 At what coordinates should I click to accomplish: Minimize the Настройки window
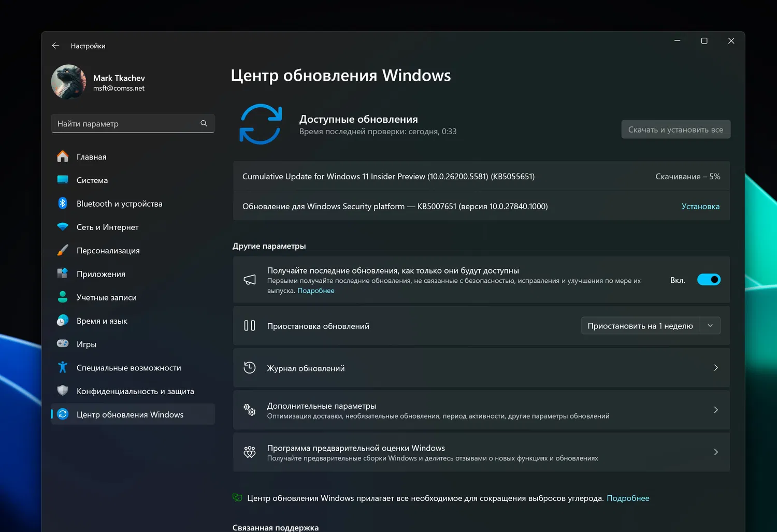pos(677,41)
